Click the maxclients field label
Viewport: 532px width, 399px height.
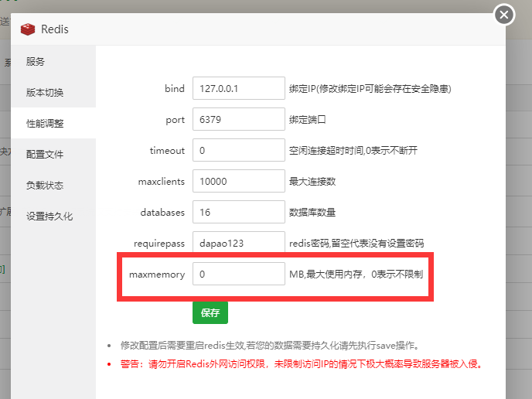(162, 182)
